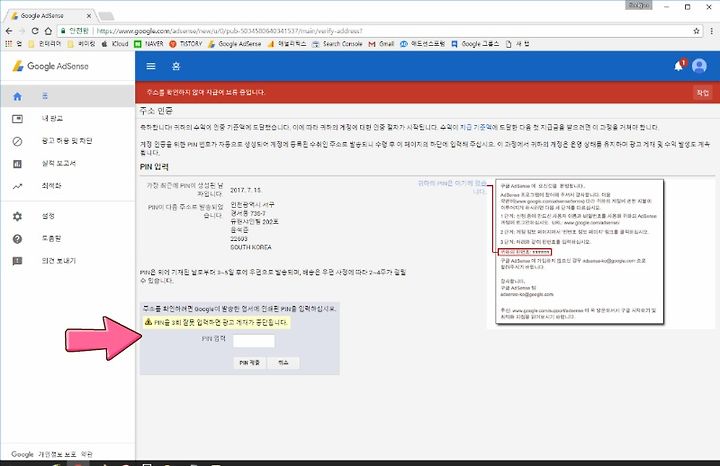Click the '내 광고' ad unit icon in the sidebar
This screenshot has width=720, height=466.
pos(17,119)
